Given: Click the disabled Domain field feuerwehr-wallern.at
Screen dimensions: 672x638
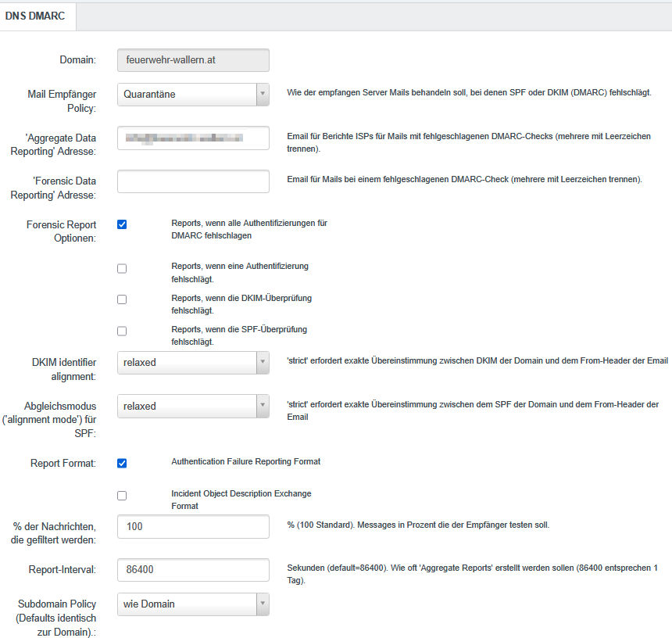Looking at the screenshot, I should coord(193,60).
